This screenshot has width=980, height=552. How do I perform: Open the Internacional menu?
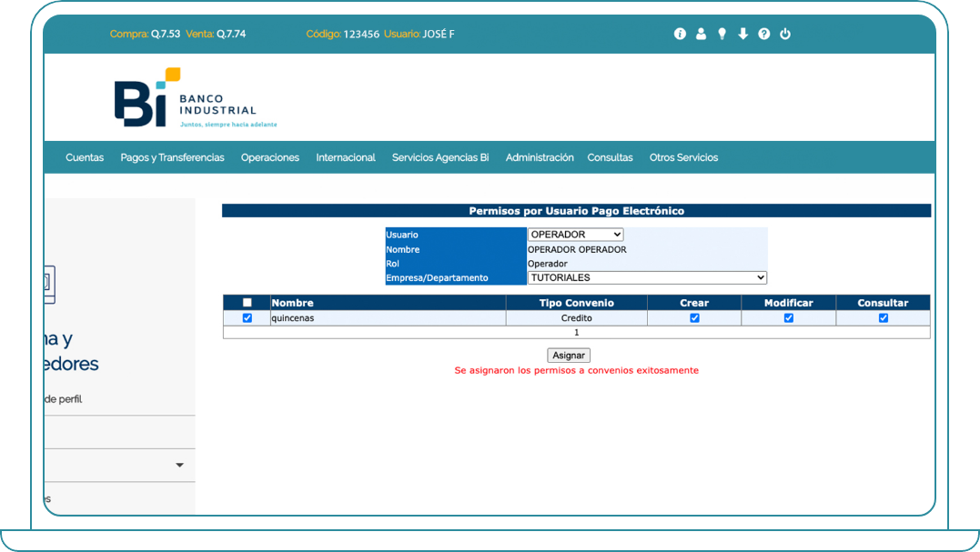[x=346, y=157]
